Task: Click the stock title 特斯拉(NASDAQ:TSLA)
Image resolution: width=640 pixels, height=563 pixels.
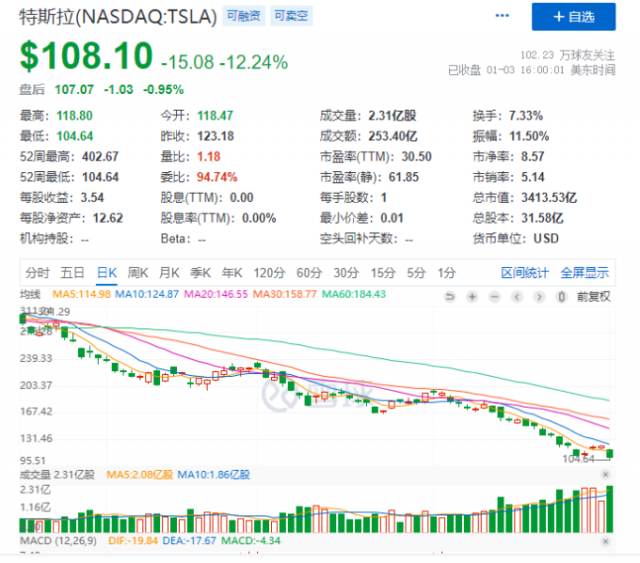Action: pyautogui.click(x=118, y=17)
